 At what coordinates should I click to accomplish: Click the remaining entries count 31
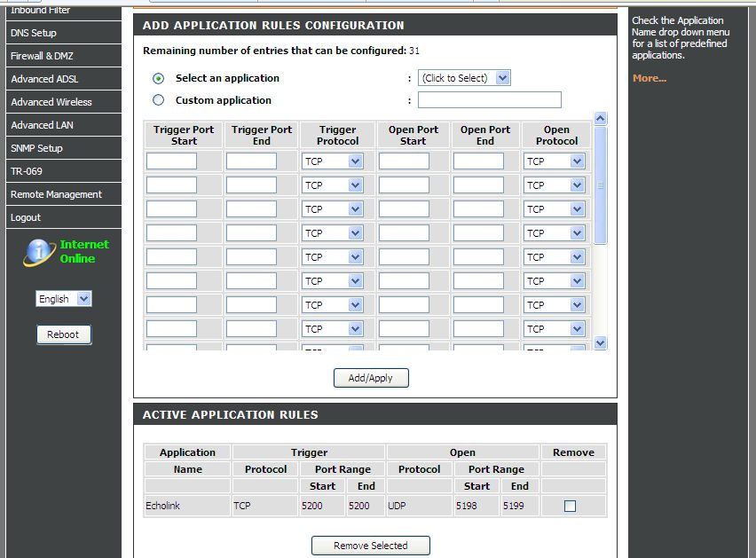[414, 51]
